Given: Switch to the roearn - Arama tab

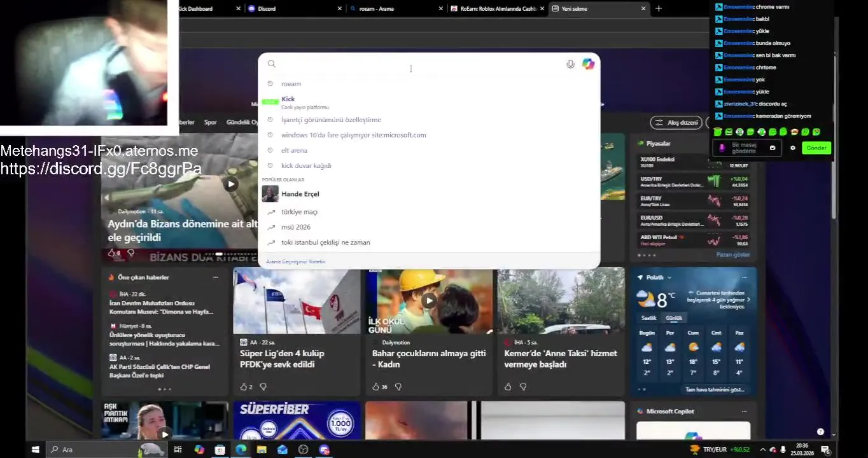Looking at the screenshot, I should [x=395, y=9].
